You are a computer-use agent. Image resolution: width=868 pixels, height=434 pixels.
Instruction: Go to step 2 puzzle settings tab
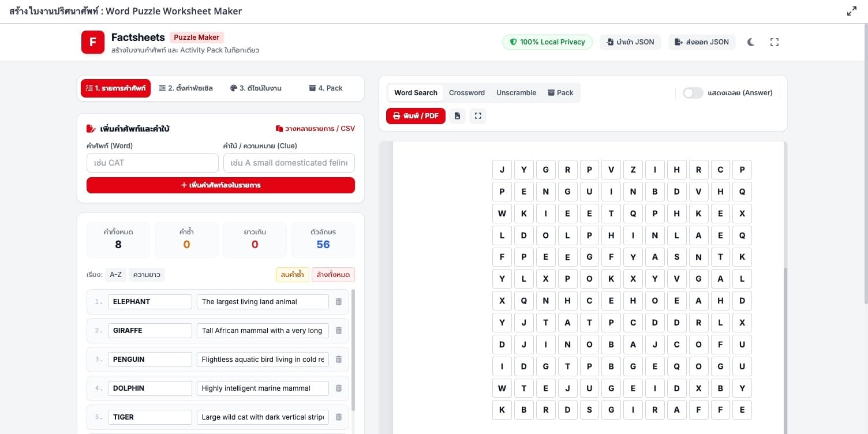tap(186, 88)
